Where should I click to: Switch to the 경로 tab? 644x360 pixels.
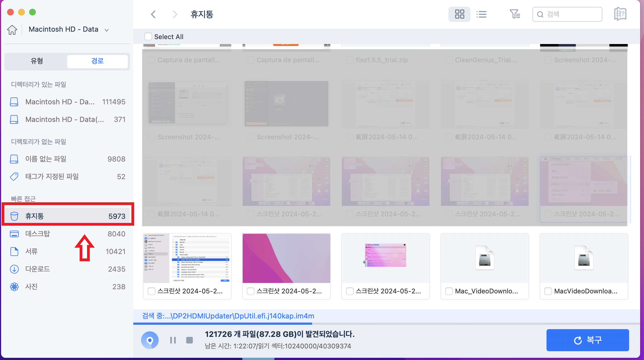[x=98, y=61]
